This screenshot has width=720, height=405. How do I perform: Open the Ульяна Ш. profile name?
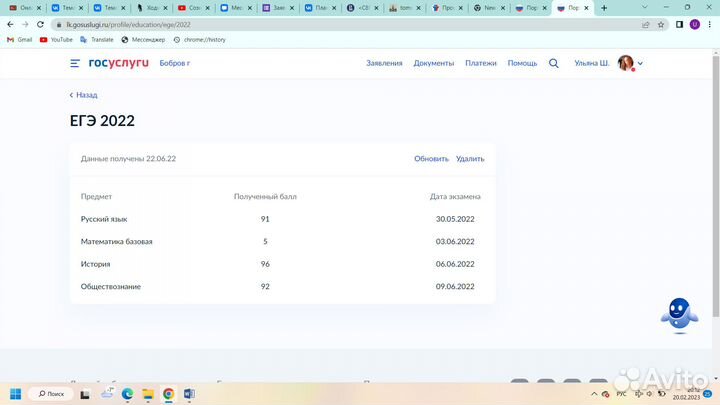pyautogui.click(x=592, y=63)
